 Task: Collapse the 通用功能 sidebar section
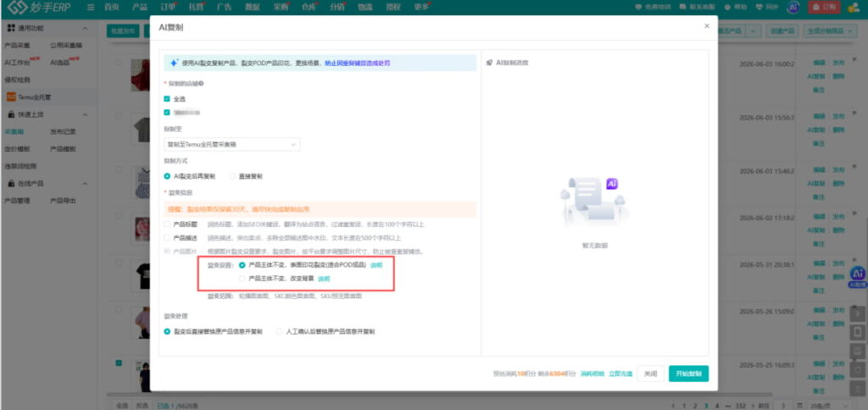click(x=85, y=28)
